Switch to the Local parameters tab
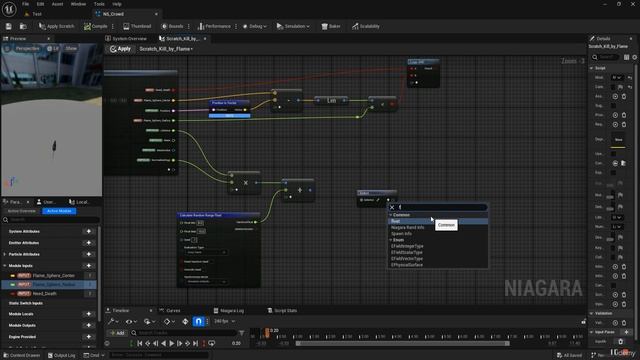 (x=79, y=202)
